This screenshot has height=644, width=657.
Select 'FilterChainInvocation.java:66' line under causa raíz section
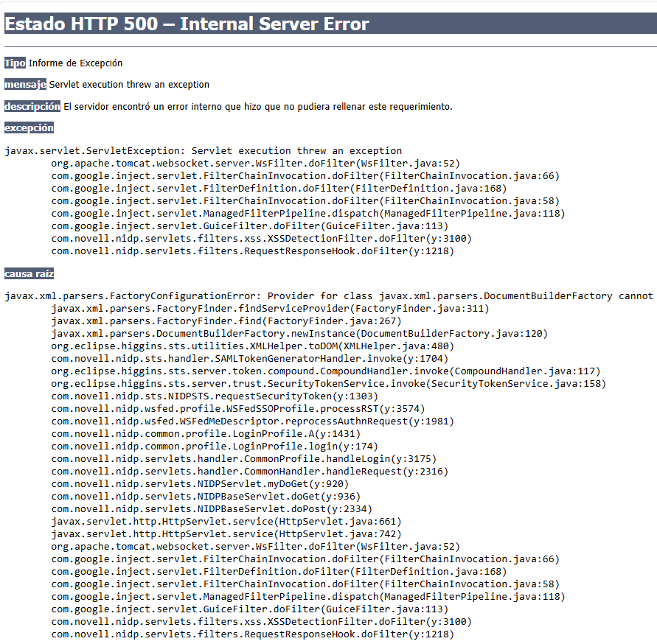(305, 560)
